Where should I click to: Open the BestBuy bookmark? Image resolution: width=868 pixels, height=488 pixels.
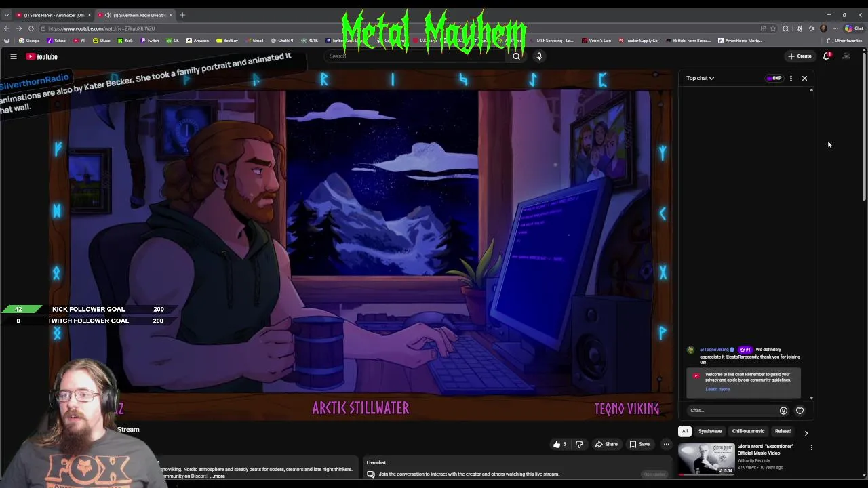click(x=227, y=41)
